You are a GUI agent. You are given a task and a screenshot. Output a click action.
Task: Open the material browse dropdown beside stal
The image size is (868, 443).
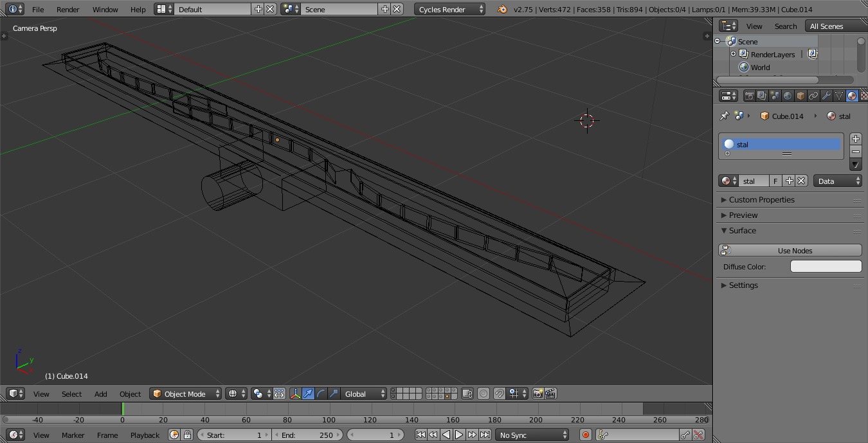pos(727,181)
